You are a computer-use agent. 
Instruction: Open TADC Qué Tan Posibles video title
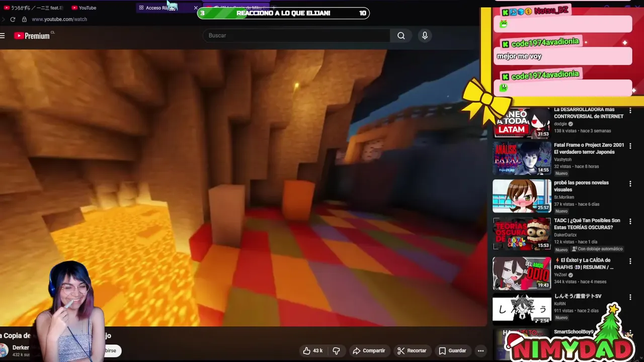coord(587,224)
